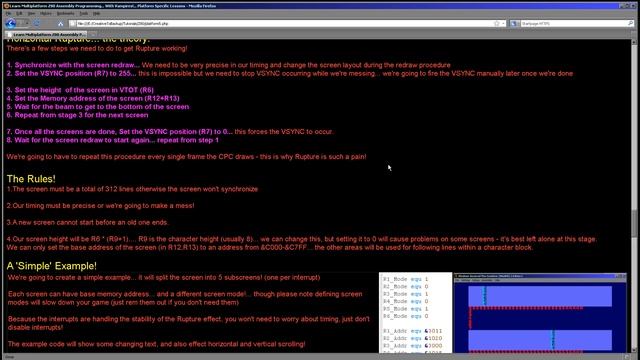
Task: Focus the Startpage HTTPS search field
Action: click(x=573, y=24)
